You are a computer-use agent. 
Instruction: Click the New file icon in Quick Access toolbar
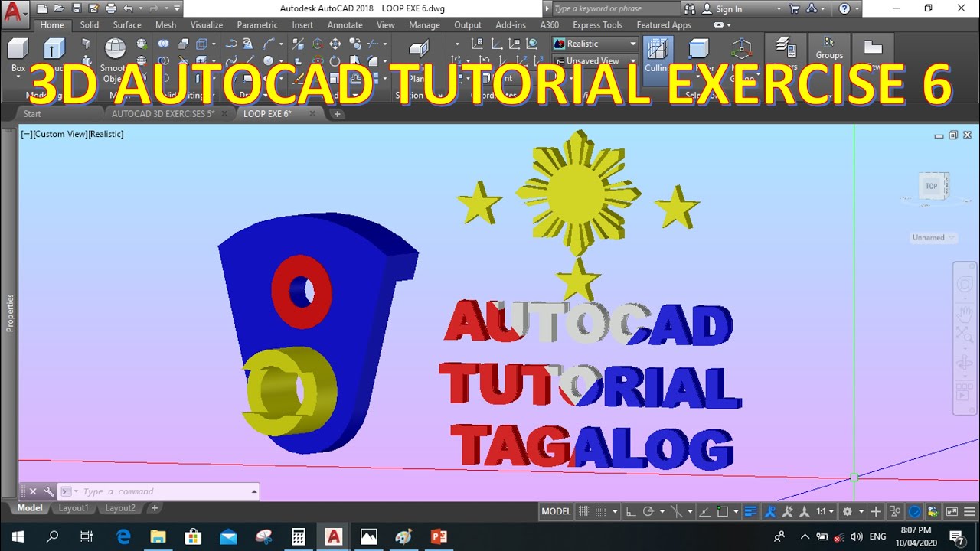42,9
